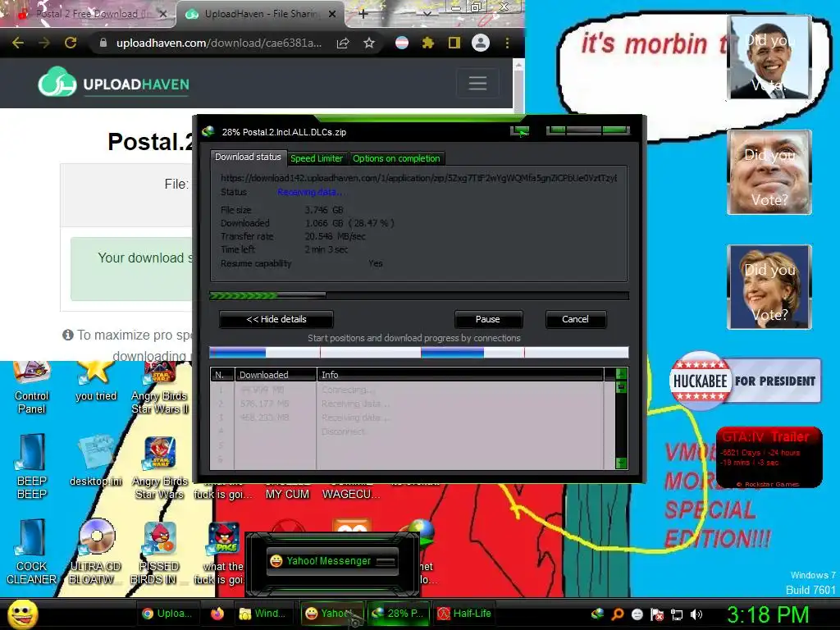Open Chrome extensions puzzle icon
This screenshot has height=630, width=840.
tap(427, 43)
